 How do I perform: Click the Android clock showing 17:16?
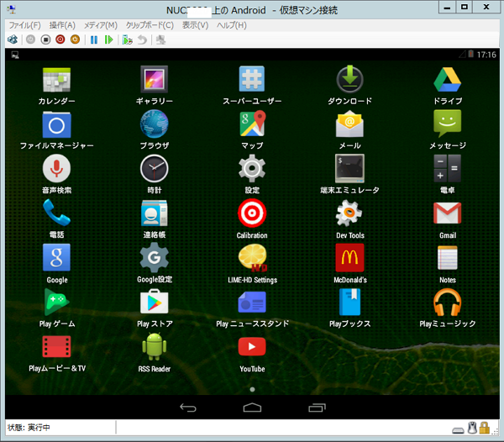[x=486, y=55]
